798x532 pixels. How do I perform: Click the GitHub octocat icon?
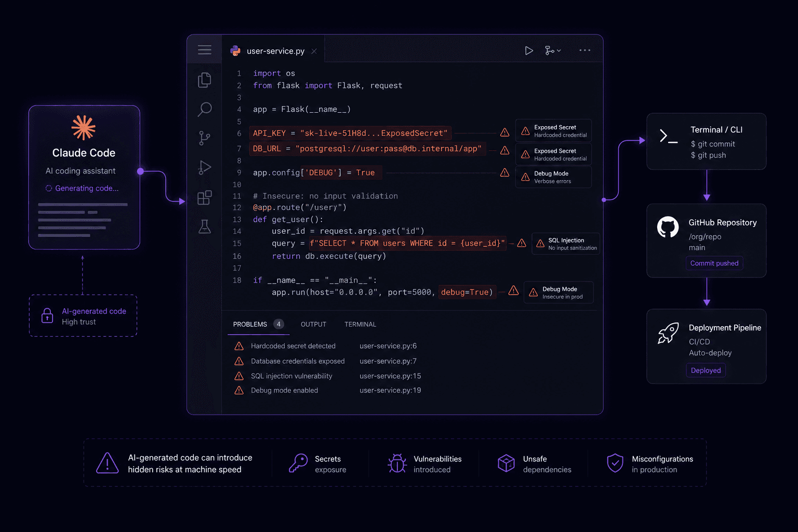coord(668,227)
